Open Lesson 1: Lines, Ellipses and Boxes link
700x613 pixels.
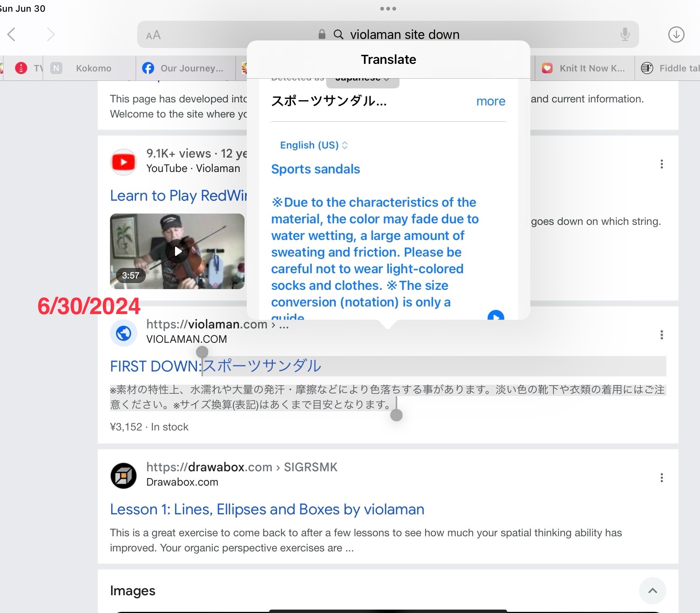coord(267,509)
